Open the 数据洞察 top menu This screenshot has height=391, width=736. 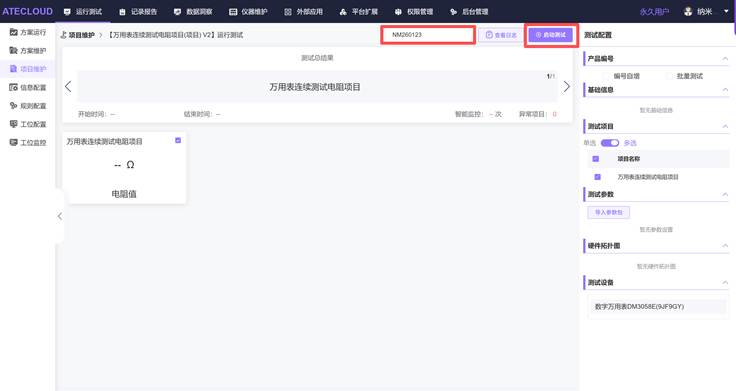[193, 12]
